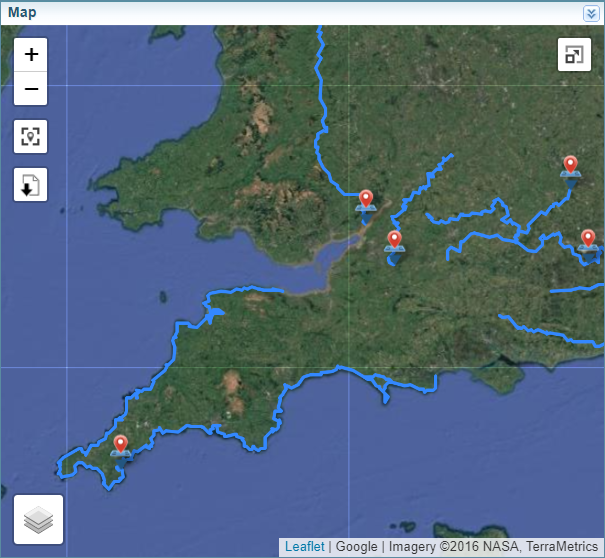The height and width of the screenshot is (558, 605).
Task: Select the northeastern-most map marker
Action: click(x=570, y=166)
